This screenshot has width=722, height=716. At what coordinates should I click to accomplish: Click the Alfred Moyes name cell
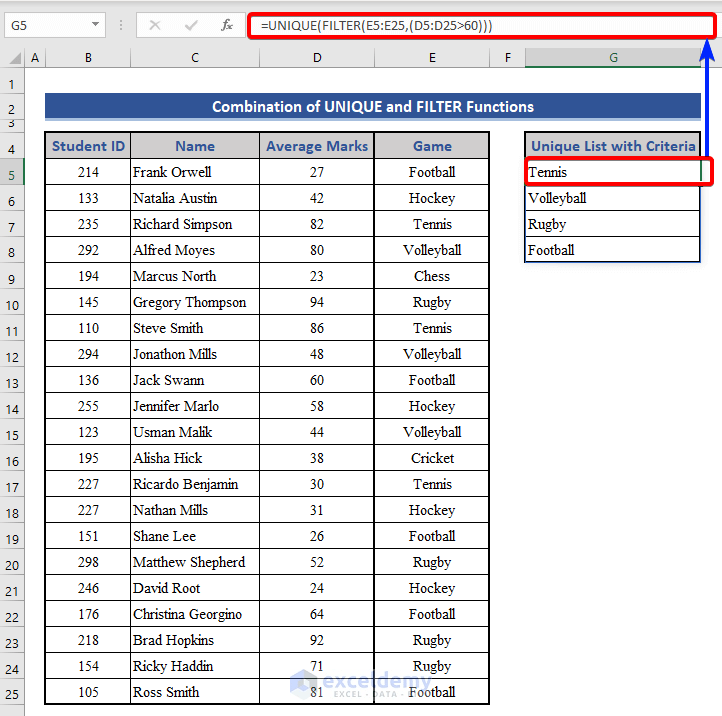click(x=195, y=250)
